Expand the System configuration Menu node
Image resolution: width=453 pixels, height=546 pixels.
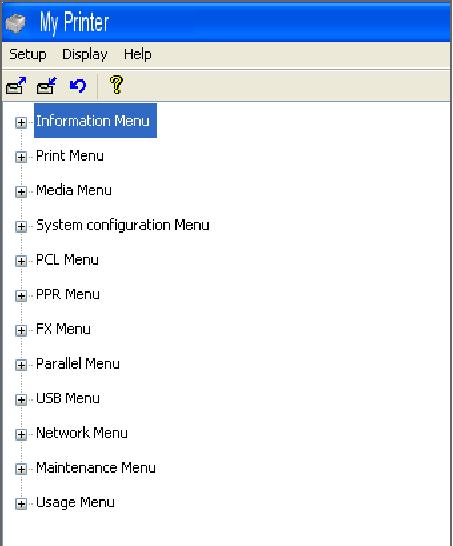pyautogui.click(x=21, y=226)
